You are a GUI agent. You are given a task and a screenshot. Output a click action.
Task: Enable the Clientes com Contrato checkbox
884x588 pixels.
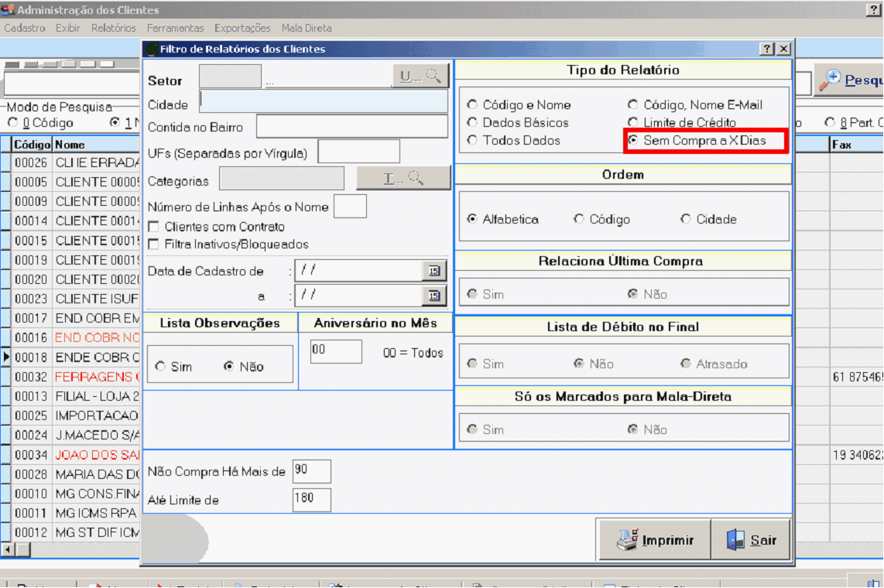[x=153, y=227]
